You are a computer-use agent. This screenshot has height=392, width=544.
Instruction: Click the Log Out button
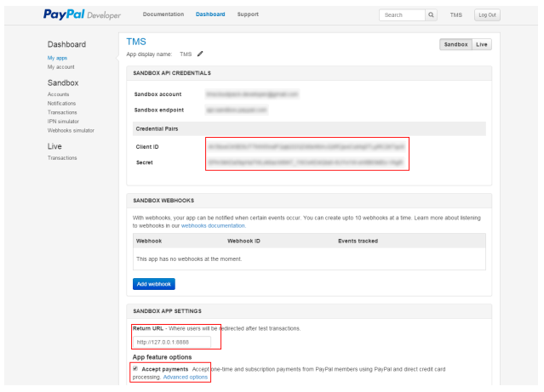pyautogui.click(x=487, y=15)
